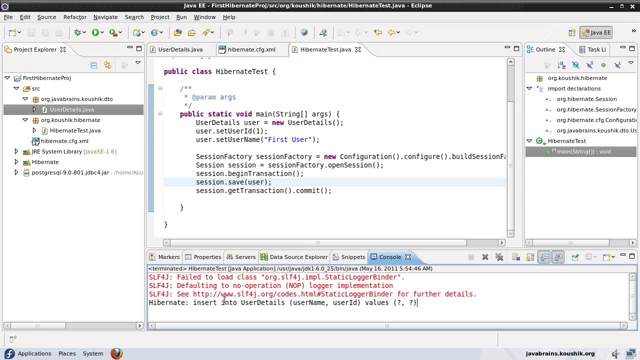Click the slf4j.org link in console
This screenshot has height=360, width=640.
293,294
